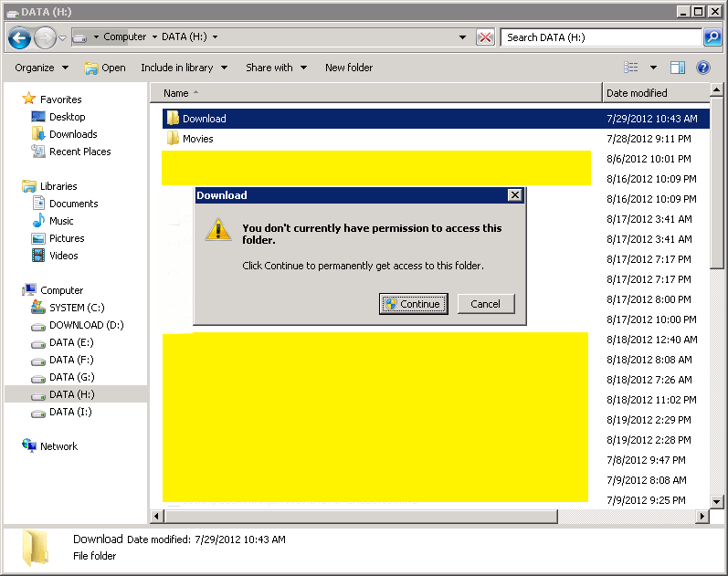Open the Videos library
Image resolution: width=728 pixels, height=576 pixels.
click(55, 256)
